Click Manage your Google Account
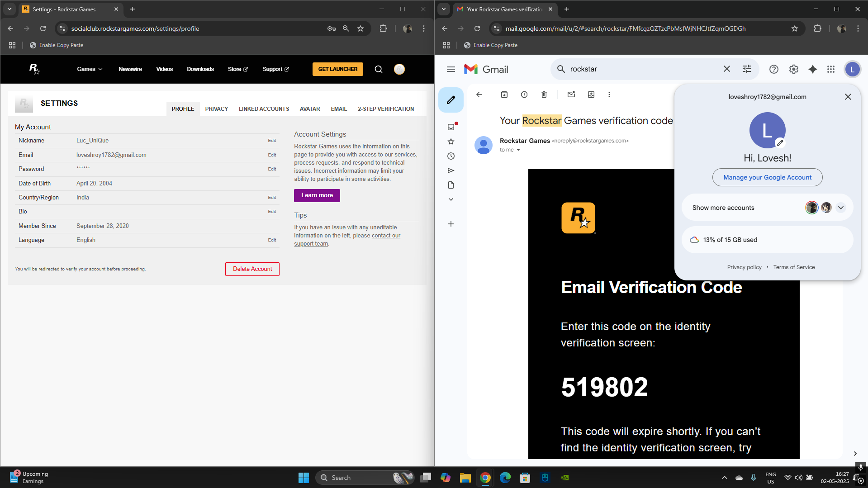Viewport: 868px width, 488px height. pyautogui.click(x=768, y=177)
